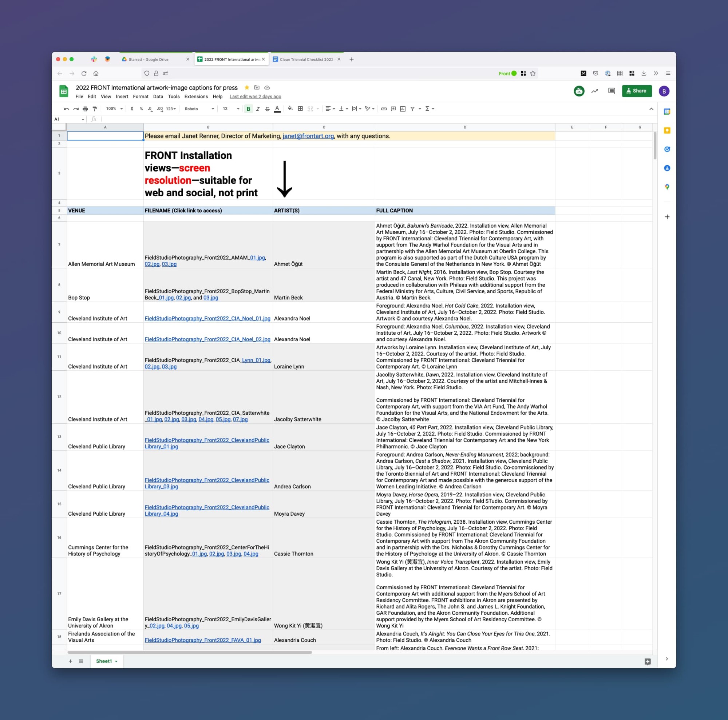Open FieldStudioPhotography_Front2022_FAVA_01.jpg link

[203, 641]
